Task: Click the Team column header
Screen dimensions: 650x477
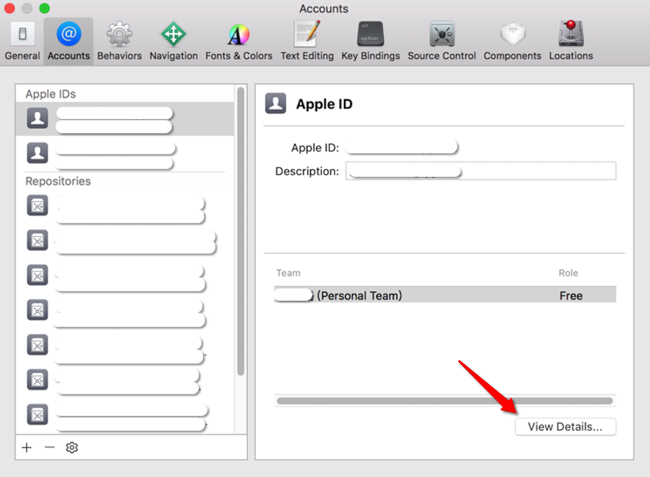Action: click(x=289, y=273)
